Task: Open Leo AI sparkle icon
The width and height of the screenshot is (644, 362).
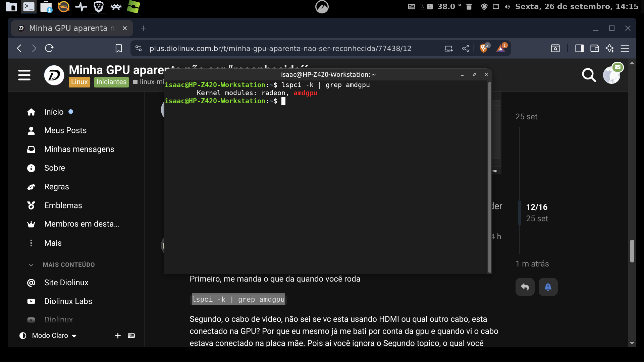Action: point(610,49)
